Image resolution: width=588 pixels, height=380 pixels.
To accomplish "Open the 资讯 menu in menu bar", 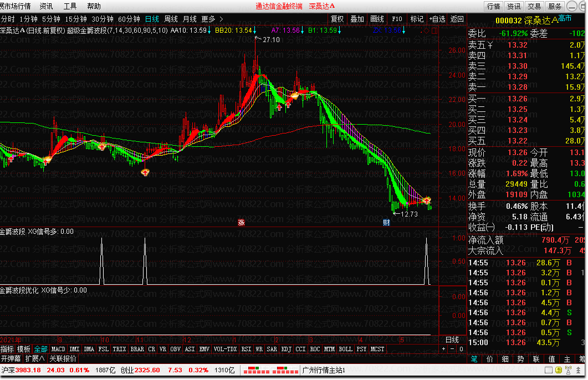I will click(46, 7).
